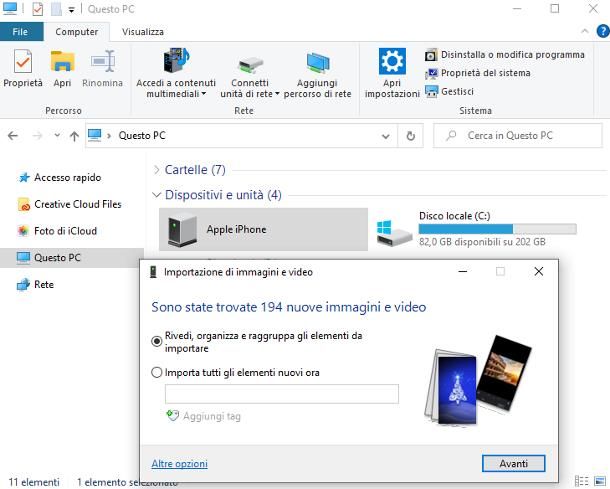
Task: Switch to the Visualizza ribbon tab
Action: [143, 32]
